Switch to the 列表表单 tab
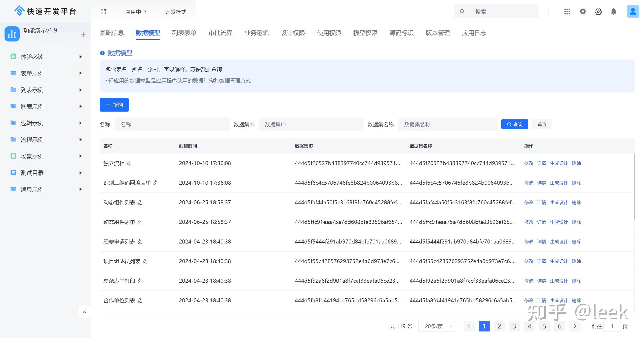This screenshot has height=338, width=644. click(184, 33)
